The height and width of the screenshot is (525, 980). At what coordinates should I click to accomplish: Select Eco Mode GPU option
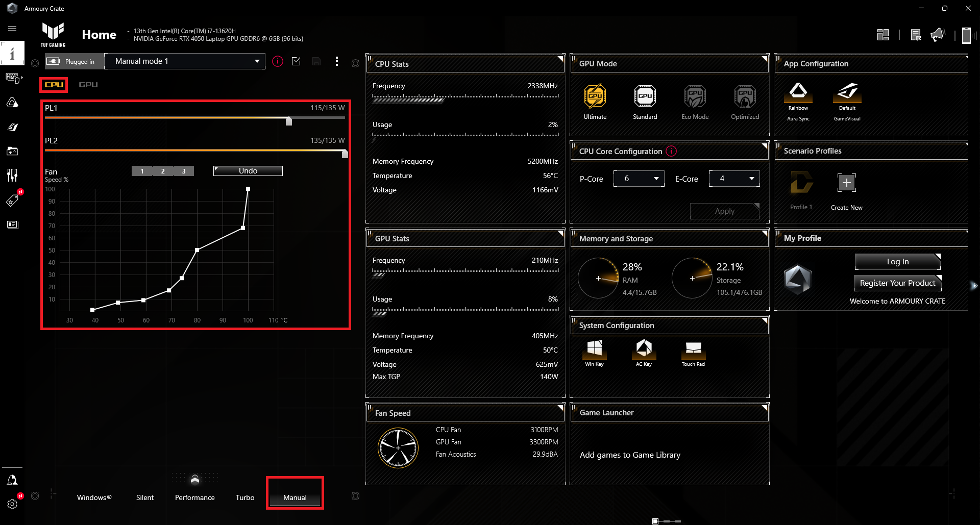tap(695, 102)
